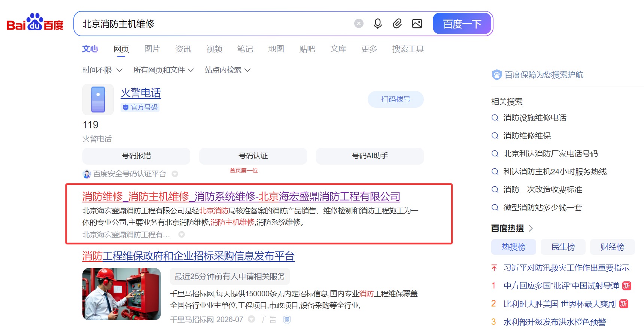644x333 pixels.
Task: Expand the arrow after 北京海宏盛鼎消防工程有…
Action: tap(182, 235)
